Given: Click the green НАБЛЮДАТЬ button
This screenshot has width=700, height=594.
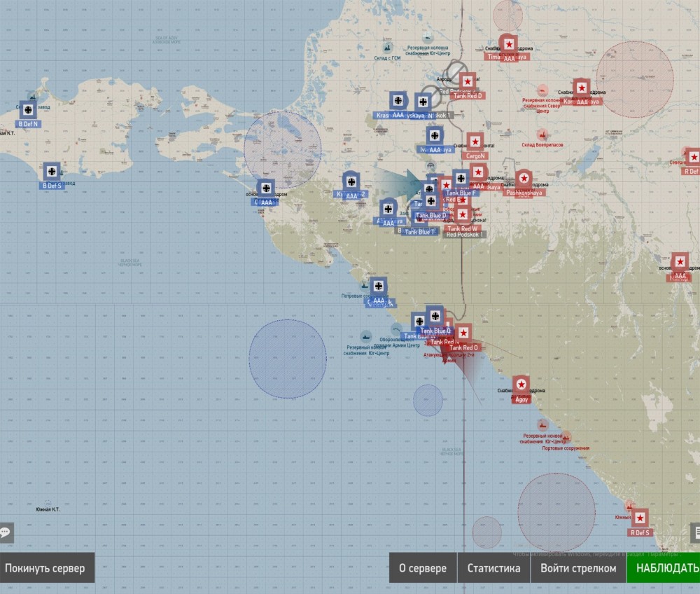Looking at the screenshot, I should tap(664, 568).
